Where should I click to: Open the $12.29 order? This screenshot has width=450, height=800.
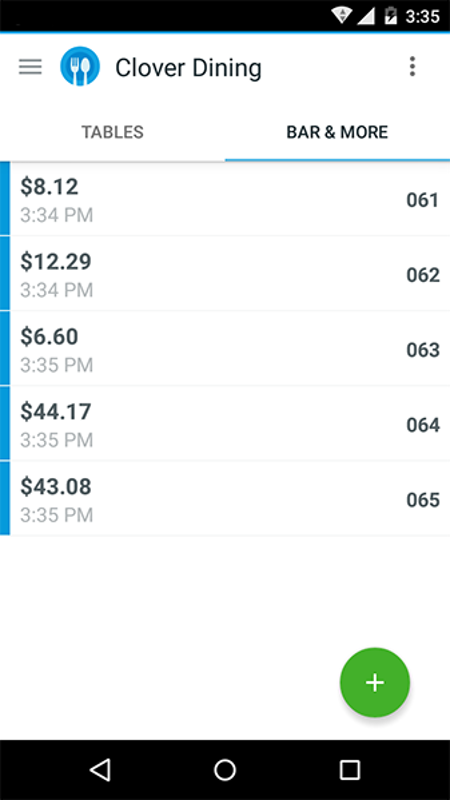pos(225,273)
